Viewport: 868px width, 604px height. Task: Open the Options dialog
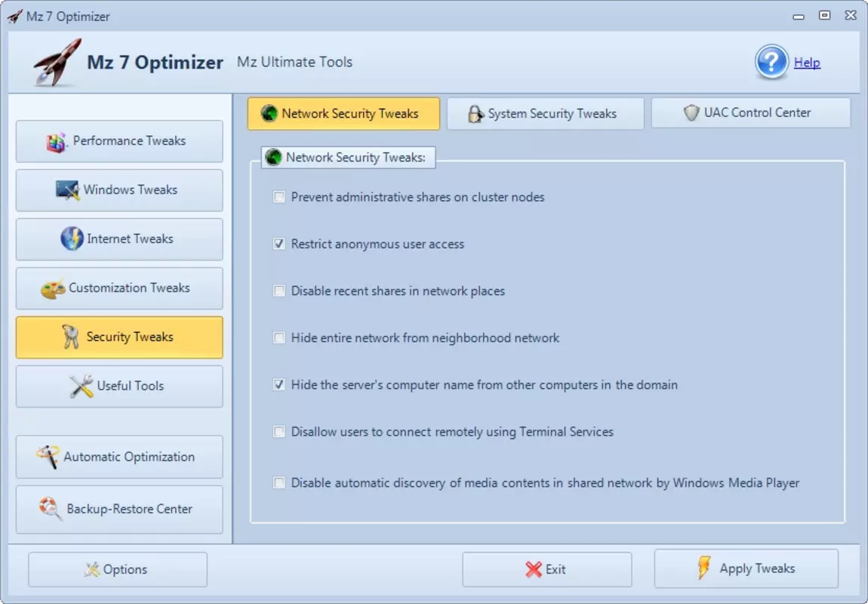point(118,569)
